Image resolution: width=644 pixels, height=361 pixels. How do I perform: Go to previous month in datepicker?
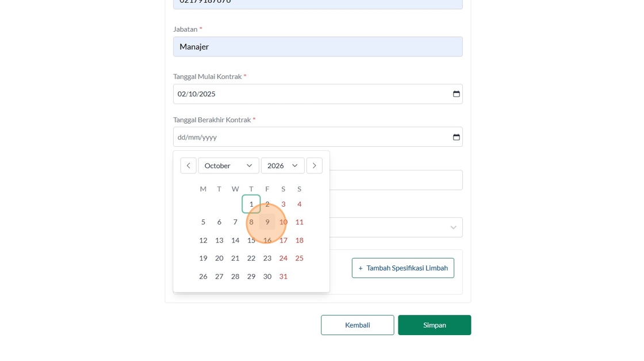pos(188,166)
